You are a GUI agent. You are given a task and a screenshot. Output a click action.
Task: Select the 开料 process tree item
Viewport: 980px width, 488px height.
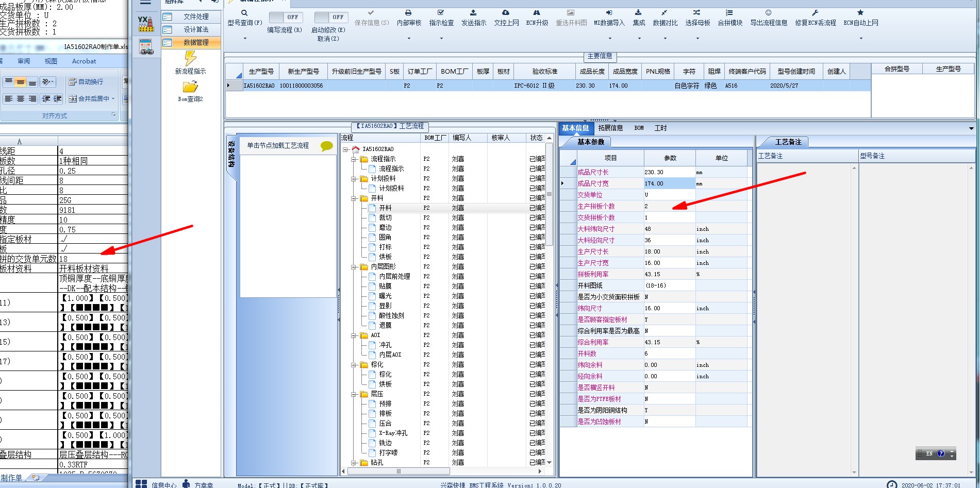tap(385, 208)
